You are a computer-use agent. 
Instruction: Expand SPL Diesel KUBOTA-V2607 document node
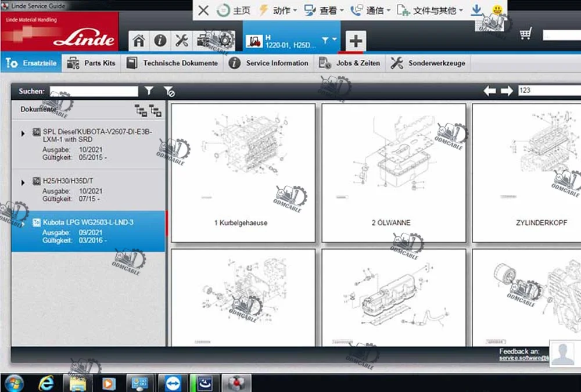pyautogui.click(x=23, y=134)
